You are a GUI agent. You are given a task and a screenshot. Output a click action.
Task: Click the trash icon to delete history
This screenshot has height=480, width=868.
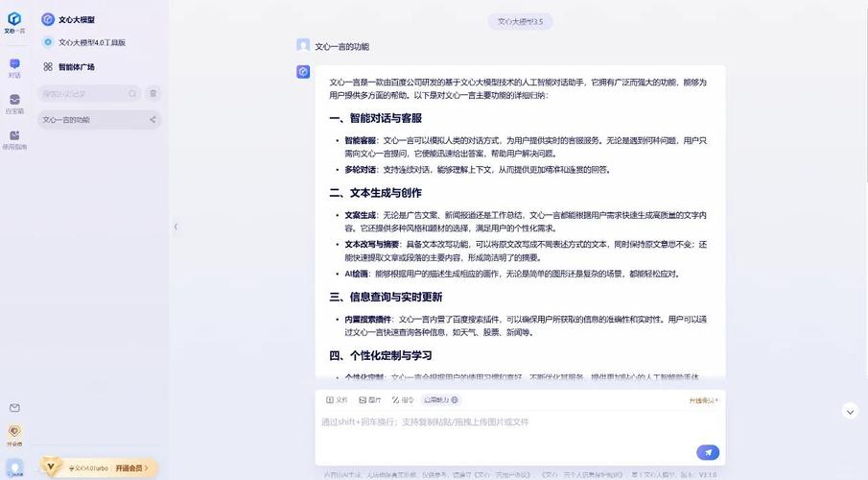click(x=152, y=93)
